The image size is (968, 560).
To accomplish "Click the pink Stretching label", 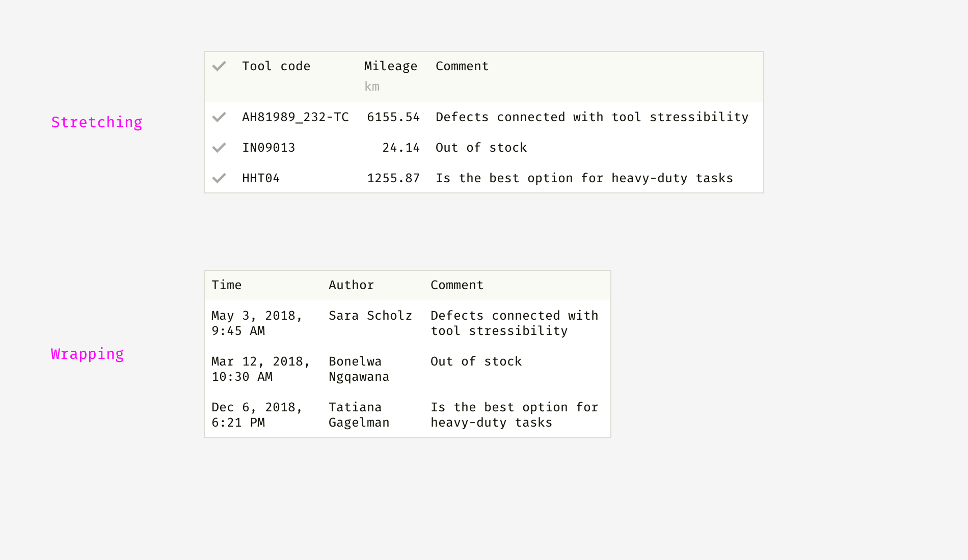I will tap(97, 122).
